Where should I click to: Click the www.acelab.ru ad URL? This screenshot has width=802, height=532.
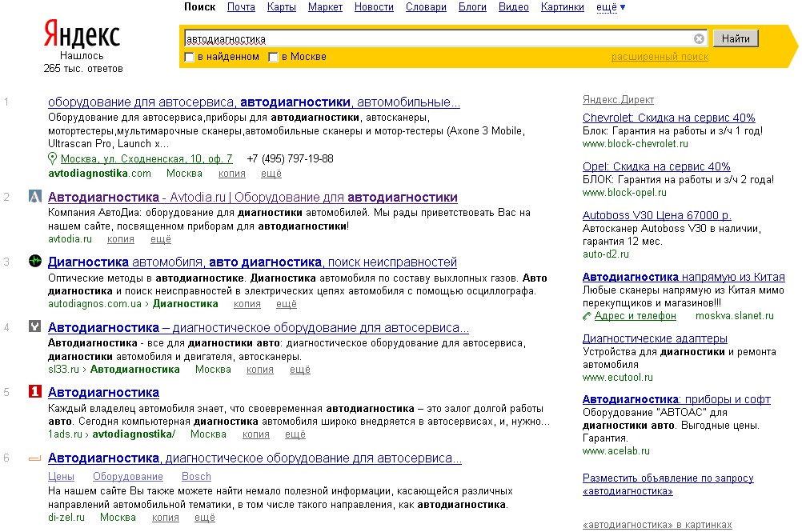pyautogui.click(x=616, y=451)
